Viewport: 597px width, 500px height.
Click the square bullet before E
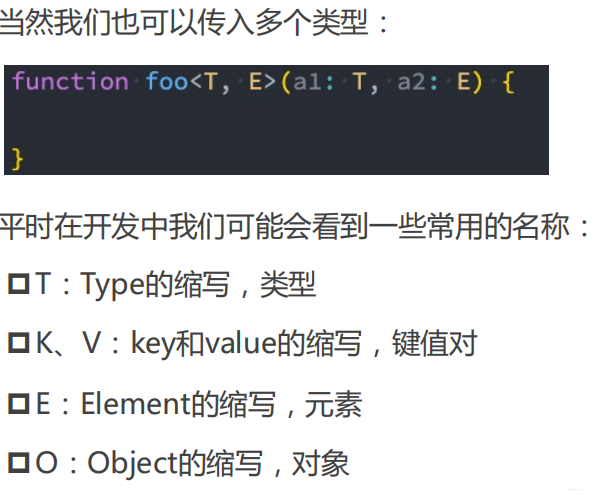pos(19,403)
